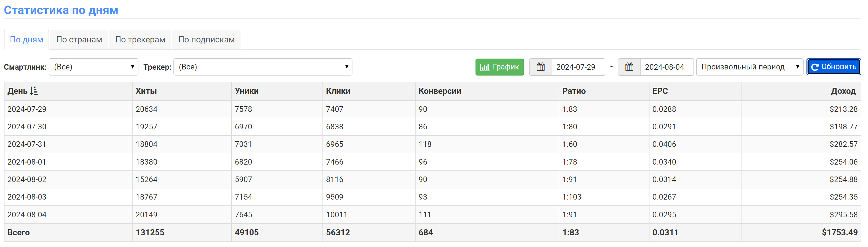This screenshot has width=868, height=247.
Task: Click the end date calendar icon
Action: (629, 67)
